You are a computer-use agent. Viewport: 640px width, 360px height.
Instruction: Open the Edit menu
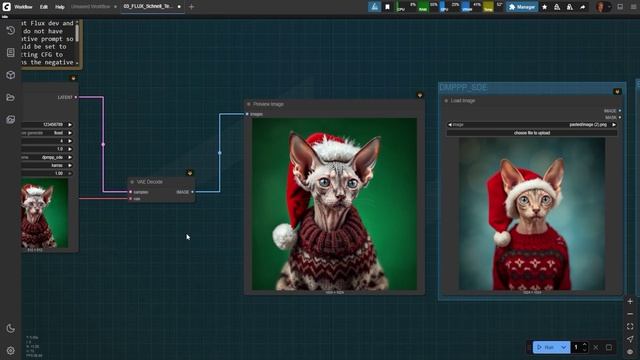point(44,7)
